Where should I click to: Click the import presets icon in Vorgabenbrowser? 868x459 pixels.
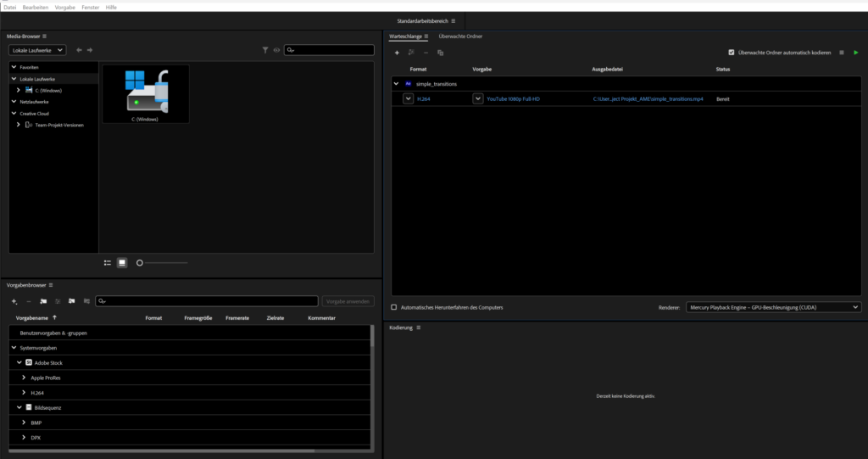point(72,301)
